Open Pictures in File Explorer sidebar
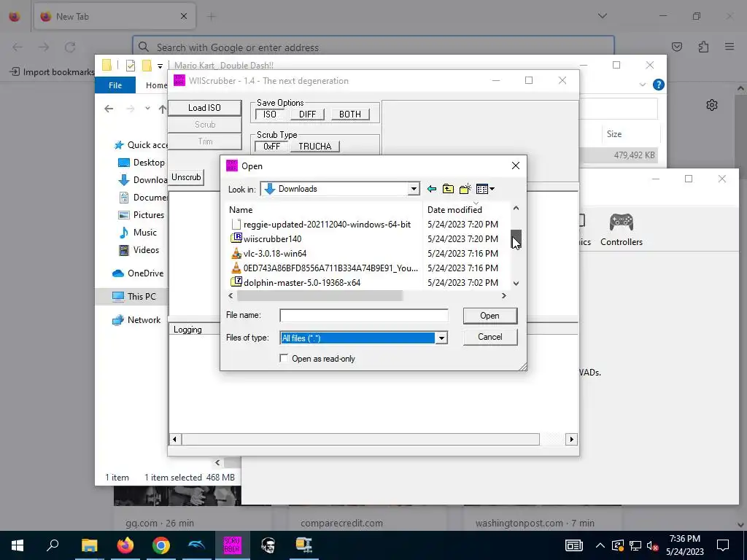This screenshot has height=560, width=747. 141,215
